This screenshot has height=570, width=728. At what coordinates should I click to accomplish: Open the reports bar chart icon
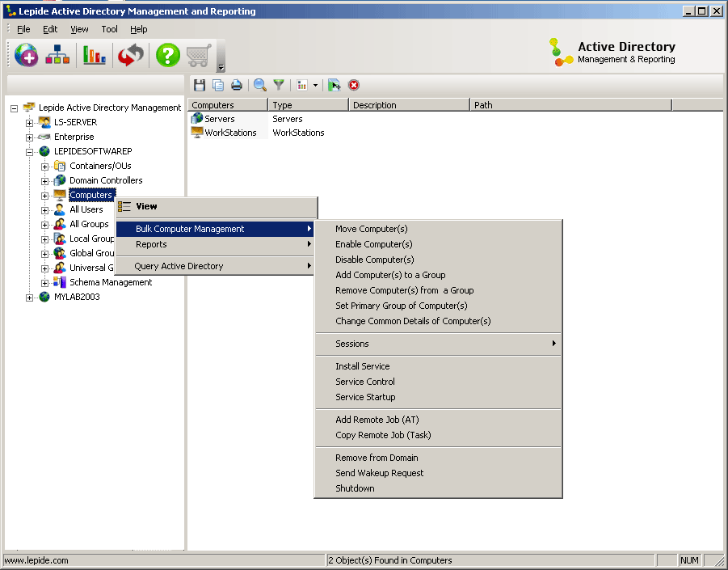(95, 55)
